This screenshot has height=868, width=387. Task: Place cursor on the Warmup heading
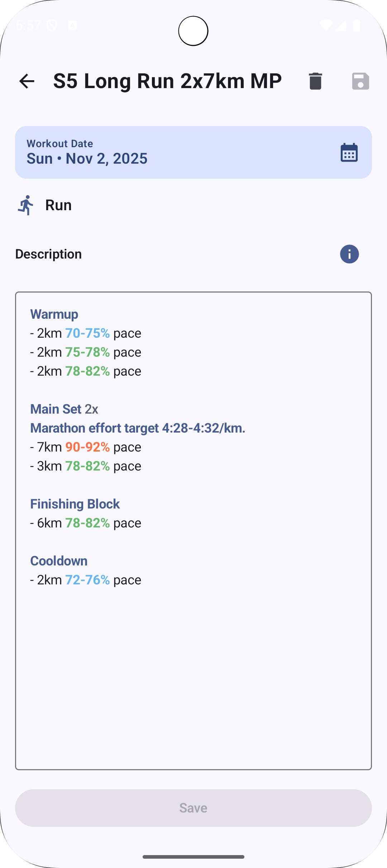54,314
